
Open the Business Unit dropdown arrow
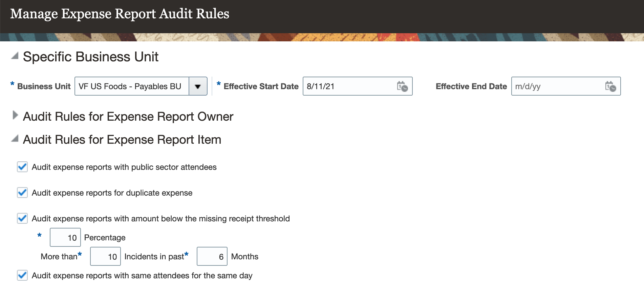click(198, 86)
